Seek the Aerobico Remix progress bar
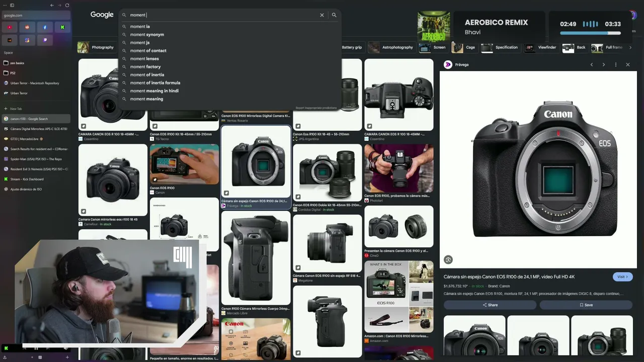This screenshot has height=362, width=644. pos(590,33)
